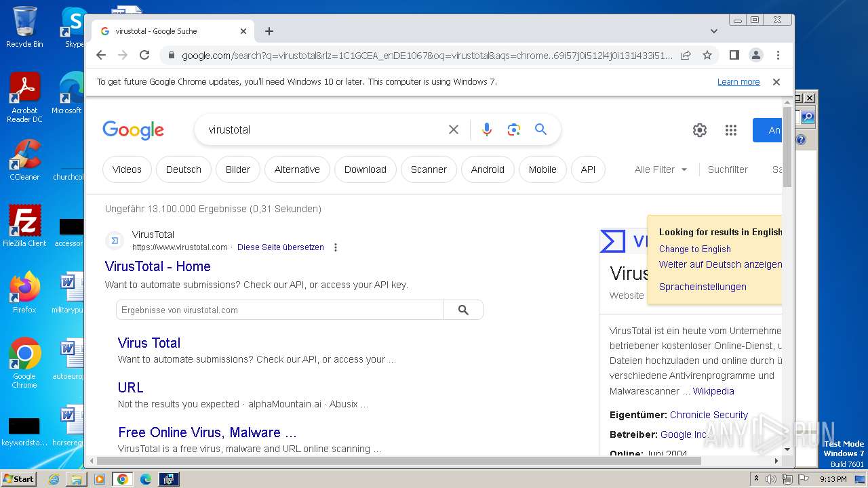
Task: Open the Virus Total sitelink
Action: point(149,343)
